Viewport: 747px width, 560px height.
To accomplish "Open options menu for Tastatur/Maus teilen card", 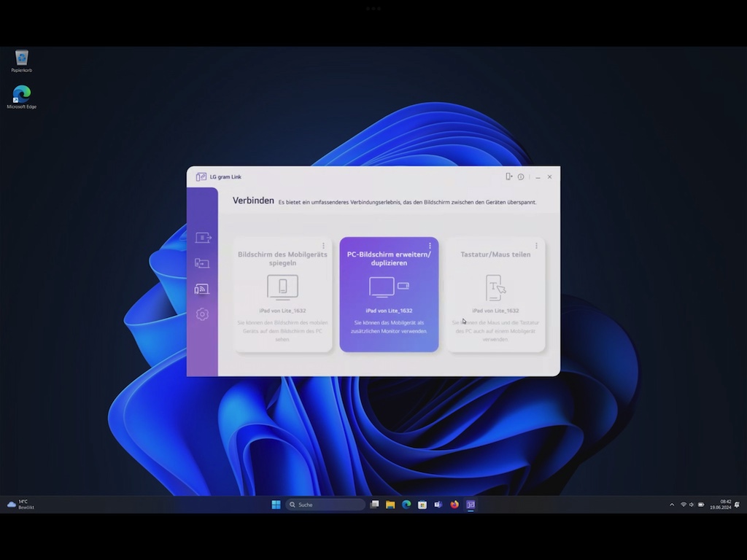I will (x=536, y=246).
